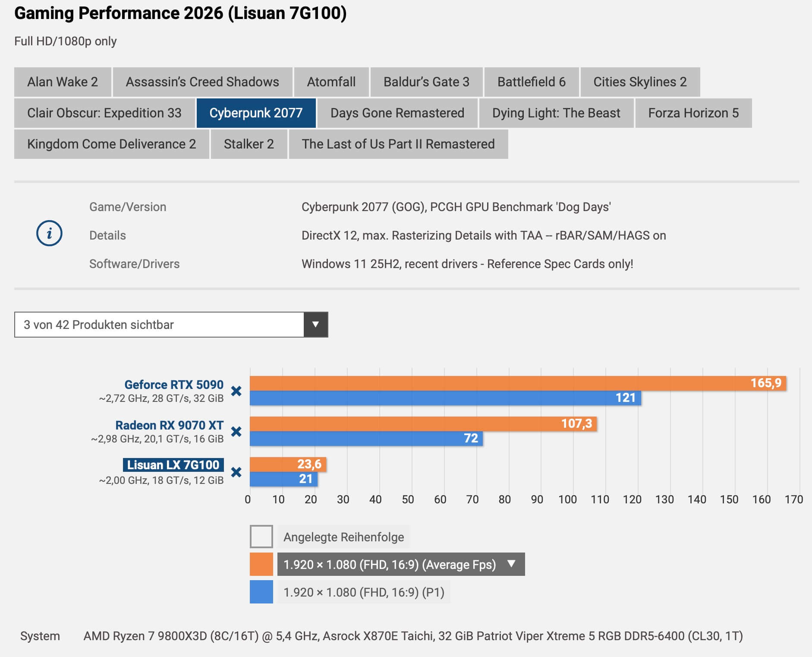Screen dimensions: 812x657
Task: Switch to the Battlefield 6 tab
Action: coord(532,82)
